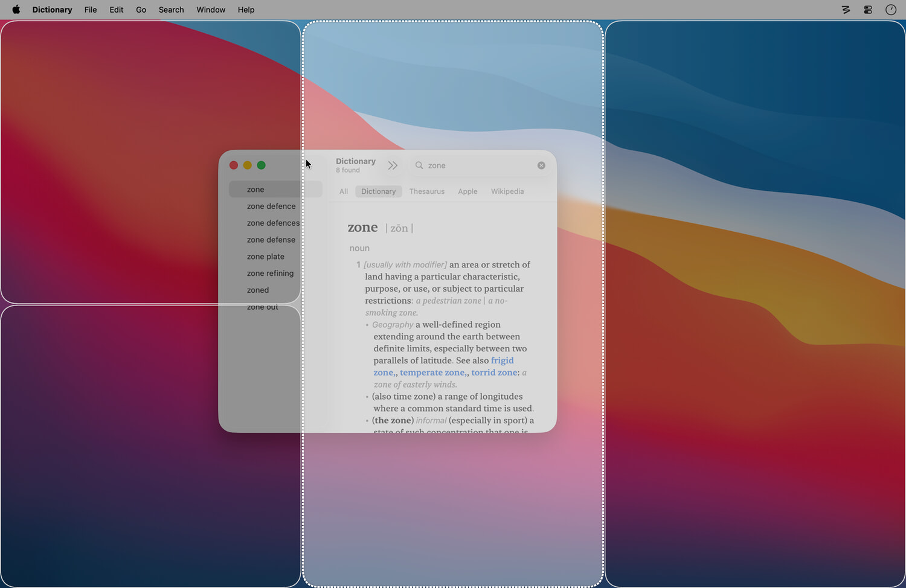Open the Help menu

[x=246, y=10]
